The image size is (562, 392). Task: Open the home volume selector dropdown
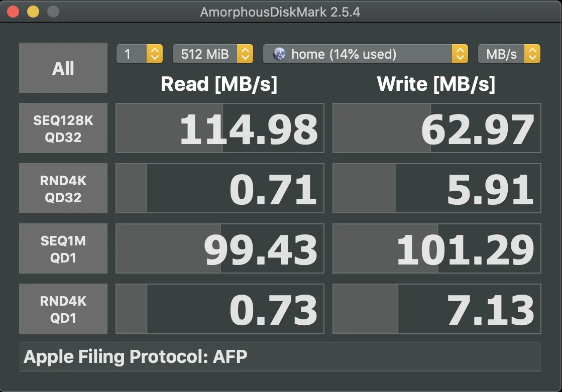(x=366, y=54)
